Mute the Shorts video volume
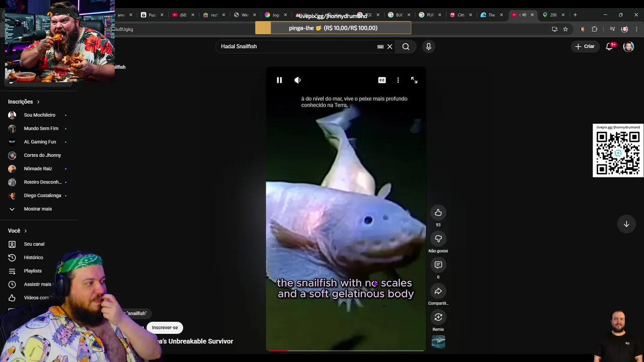 (x=297, y=80)
